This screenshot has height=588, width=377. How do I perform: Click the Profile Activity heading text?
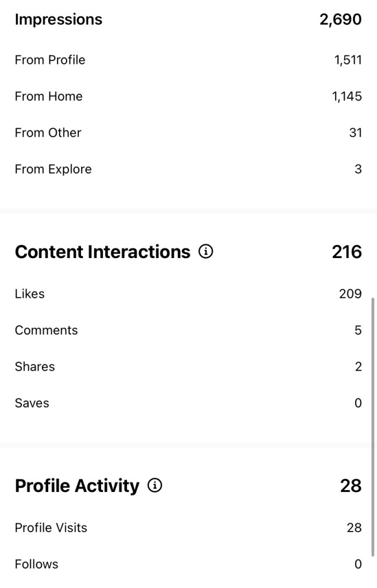click(x=77, y=486)
